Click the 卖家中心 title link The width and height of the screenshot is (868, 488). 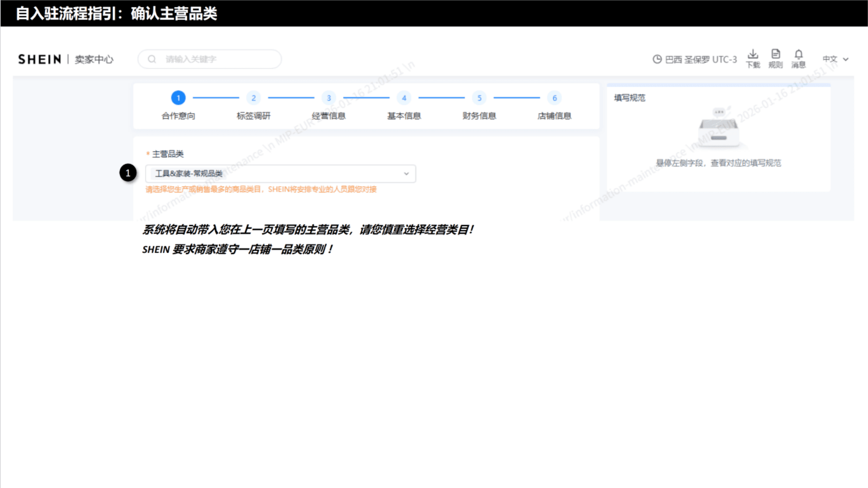click(x=94, y=59)
